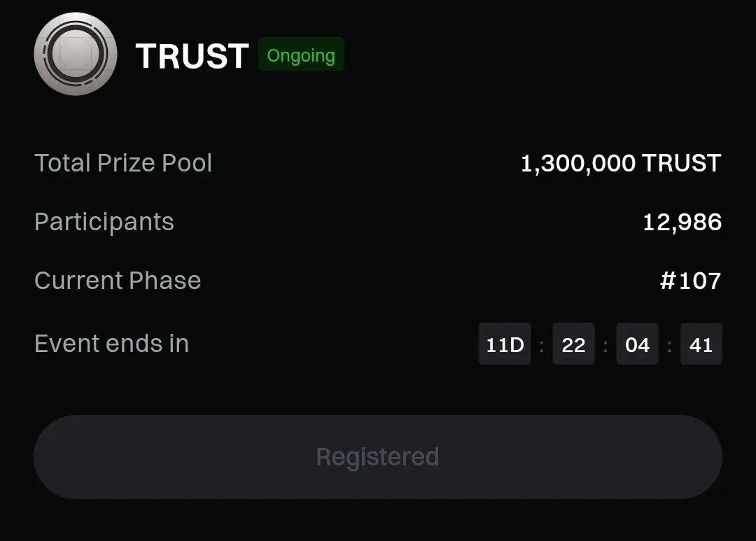Click the 41 seconds countdown box
The image size is (756, 541).
pyautogui.click(x=701, y=344)
